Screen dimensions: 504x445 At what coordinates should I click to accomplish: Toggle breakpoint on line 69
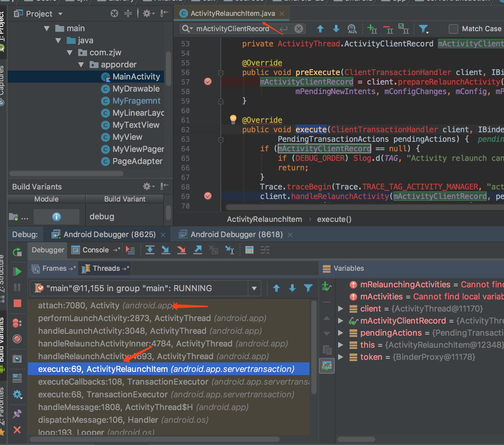208,196
